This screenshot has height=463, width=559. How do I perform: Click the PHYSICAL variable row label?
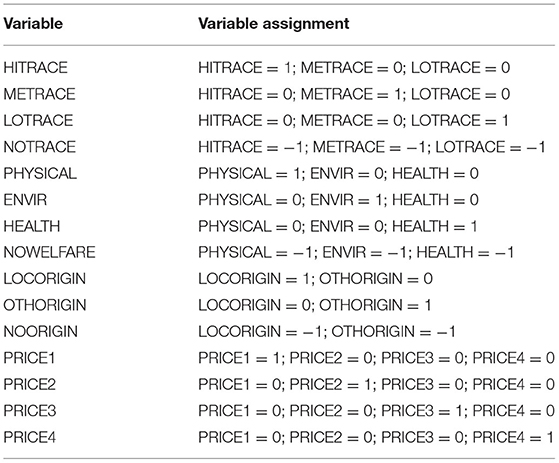[x=40, y=173]
